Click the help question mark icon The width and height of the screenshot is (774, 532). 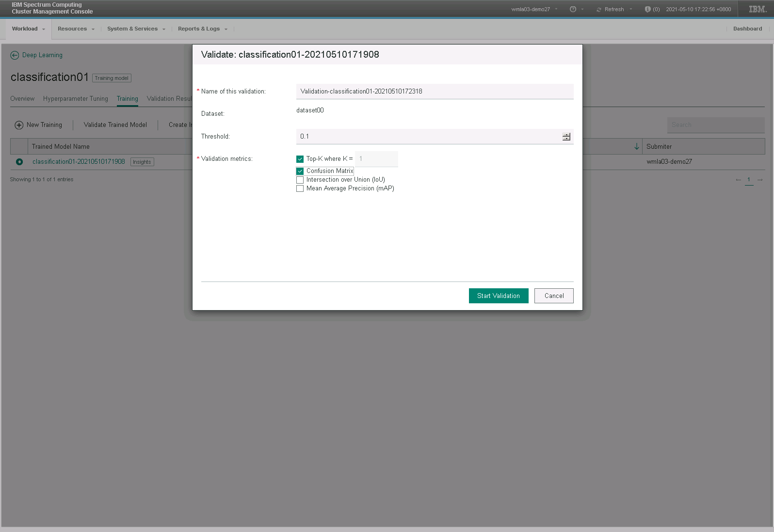pos(573,9)
